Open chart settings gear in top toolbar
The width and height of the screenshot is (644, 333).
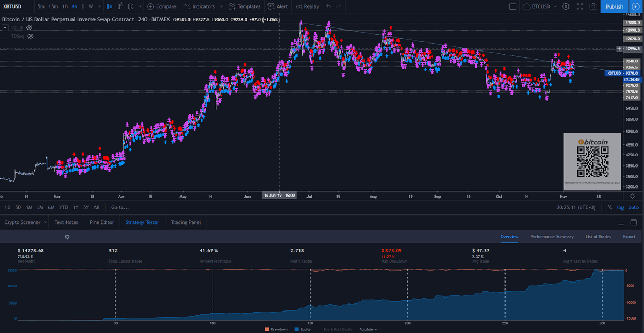pos(566,6)
